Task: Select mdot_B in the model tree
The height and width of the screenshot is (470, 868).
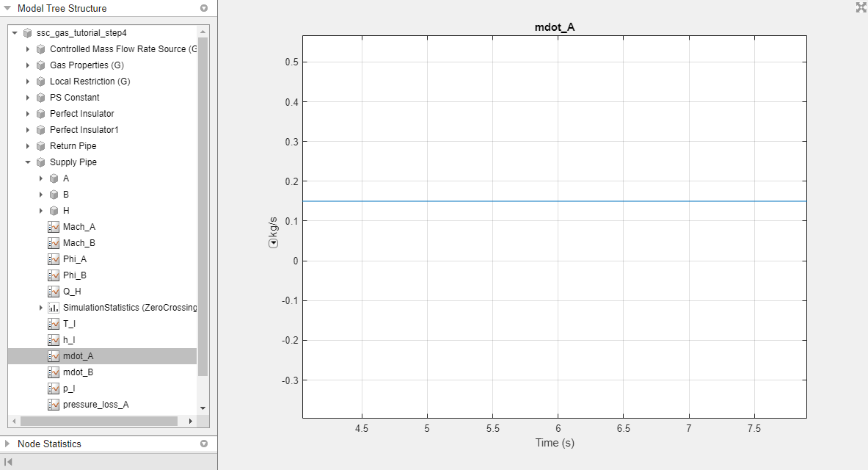Action: [78, 372]
